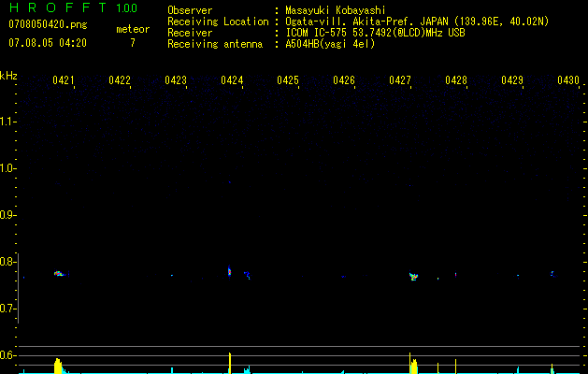Click the yellow power bar cluster below 0421
588x374 pixels.
click(58, 366)
